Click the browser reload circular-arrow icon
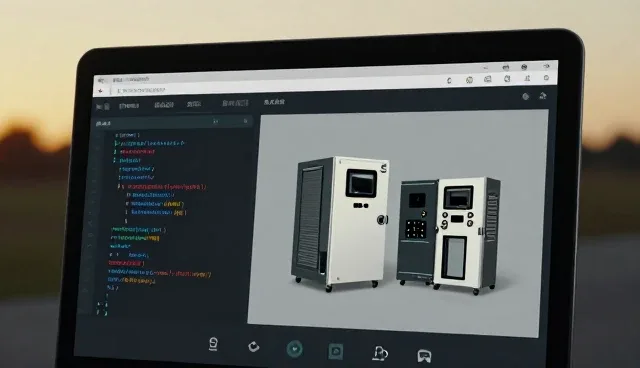 449,80
